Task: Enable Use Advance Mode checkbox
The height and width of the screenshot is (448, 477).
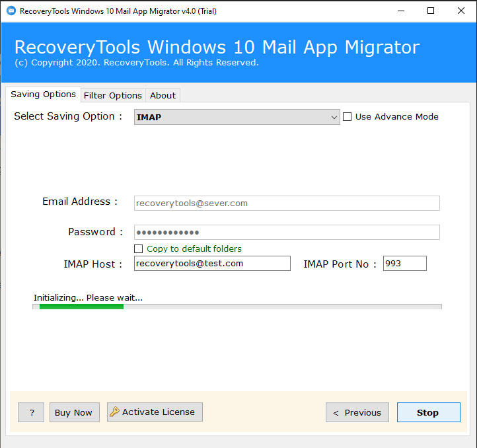Action: [347, 116]
